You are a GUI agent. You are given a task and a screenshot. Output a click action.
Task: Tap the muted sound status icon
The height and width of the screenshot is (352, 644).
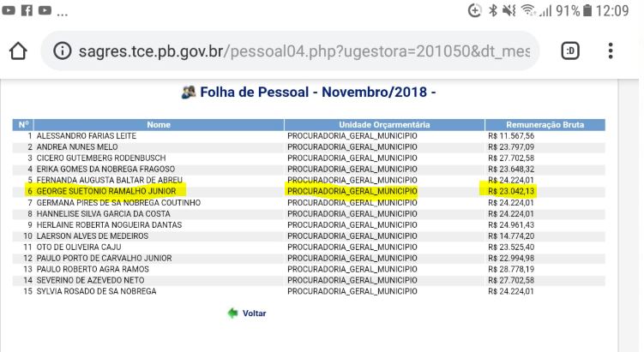click(x=509, y=10)
